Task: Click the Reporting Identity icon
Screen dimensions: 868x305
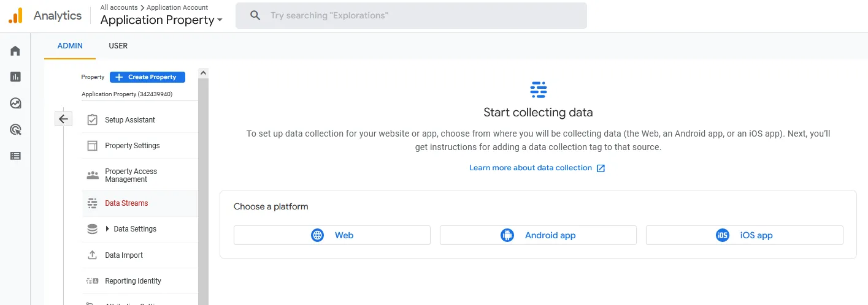Action: (x=93, y=281)
